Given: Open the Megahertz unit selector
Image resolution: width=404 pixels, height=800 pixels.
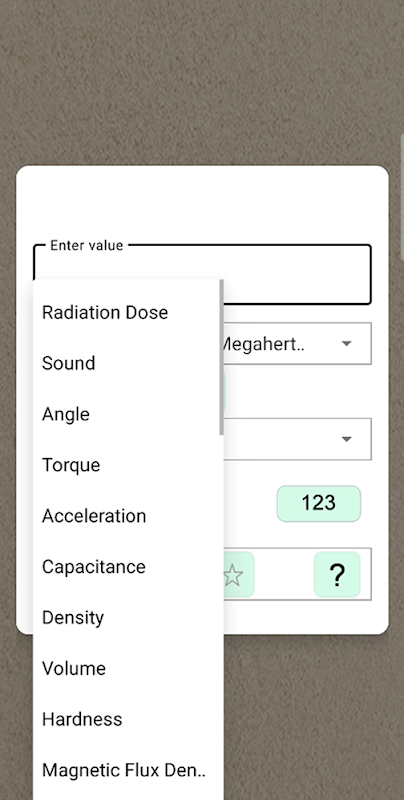Looking at the screenshot, I should coord(297,343).
